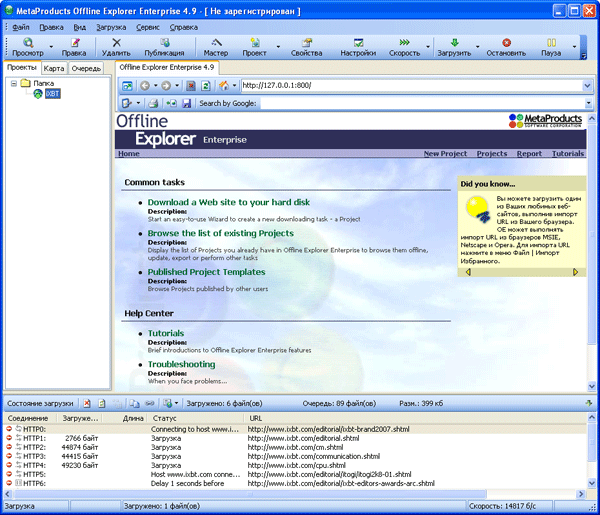Open 'Published Project Templates' link
Screen dimensions: 600x515
[206, 272]
